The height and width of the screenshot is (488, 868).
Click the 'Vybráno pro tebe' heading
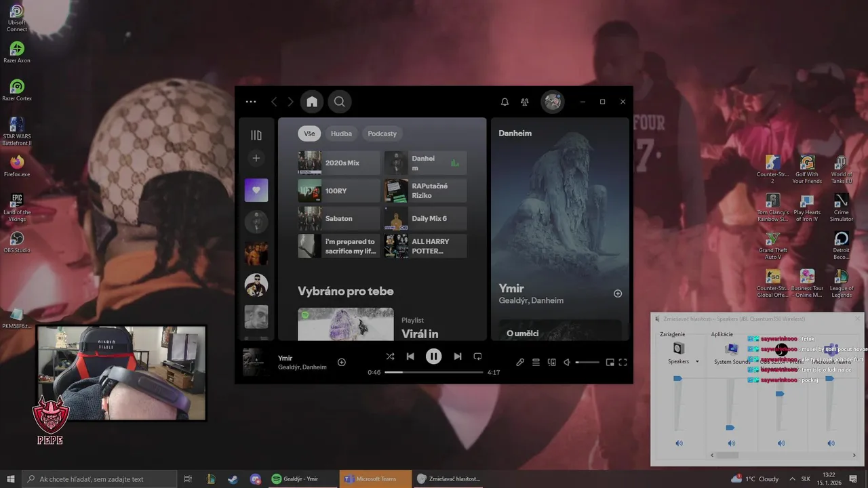click(345, 291)
